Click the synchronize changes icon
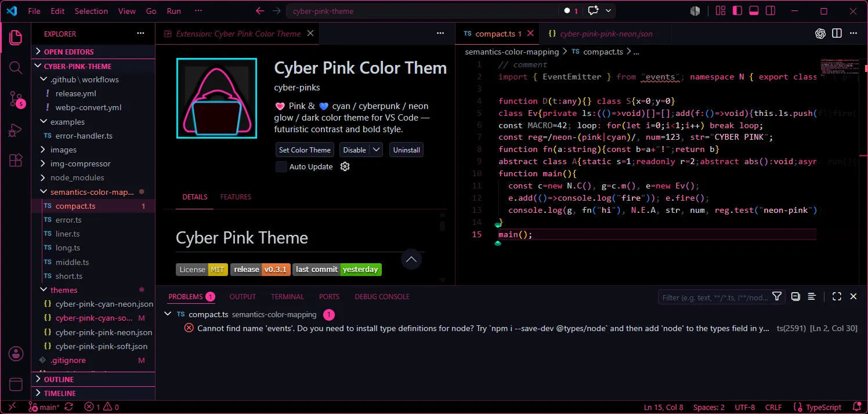868x414 pixels. pyautogui.click(x=69, y=407)
